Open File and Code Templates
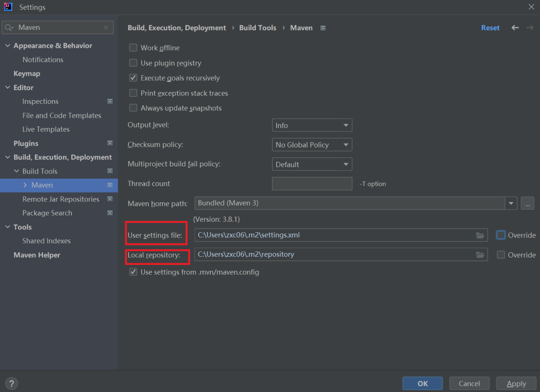The width and height of the screenshot is (540, 392). tap(62, 115)
